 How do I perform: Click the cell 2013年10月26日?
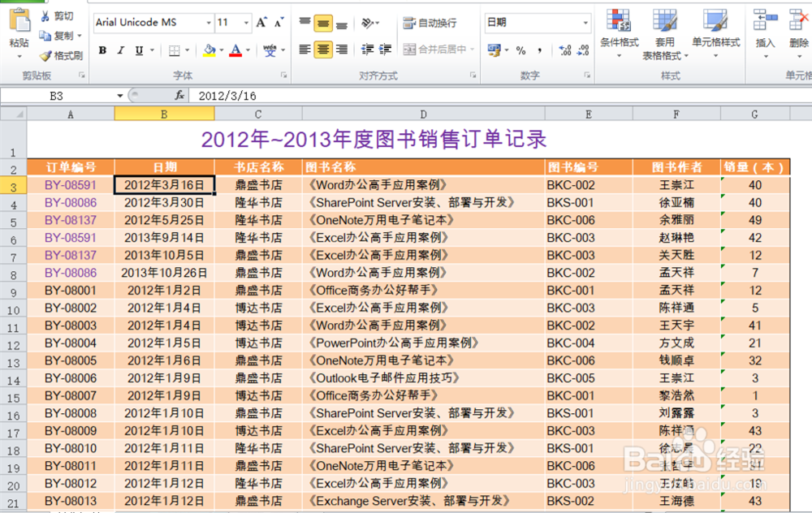pos(164,273)
